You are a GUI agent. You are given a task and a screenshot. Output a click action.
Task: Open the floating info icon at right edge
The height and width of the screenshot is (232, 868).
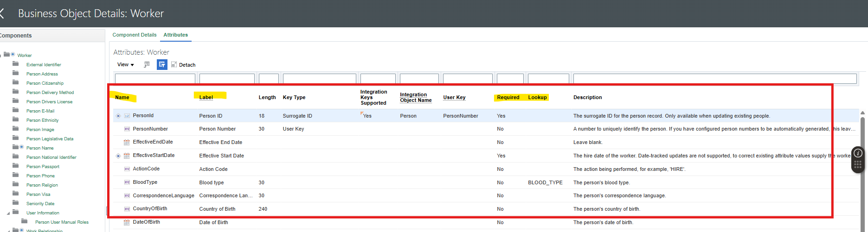(x=858, y=153)
